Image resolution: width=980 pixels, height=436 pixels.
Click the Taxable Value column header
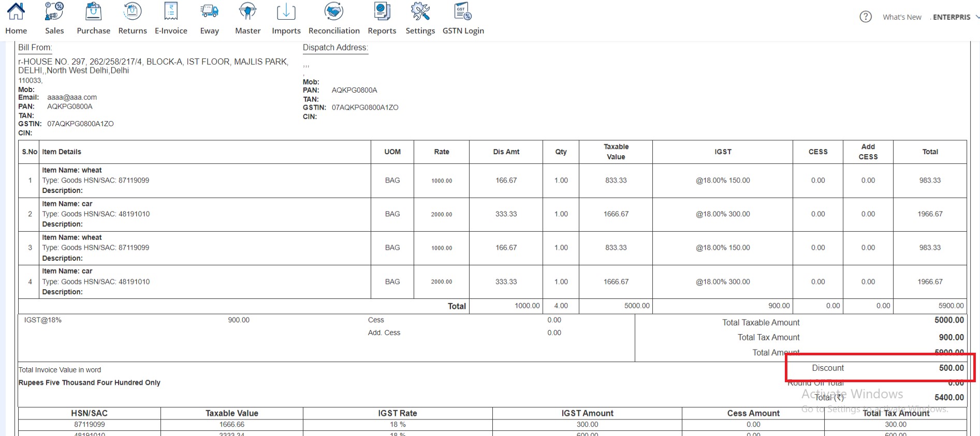(616, 152)
